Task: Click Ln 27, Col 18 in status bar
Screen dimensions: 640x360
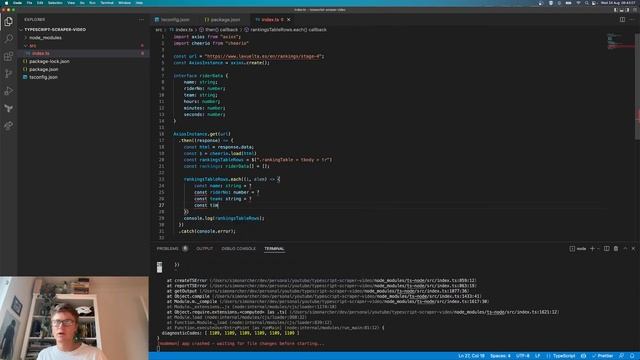Action: pyautogui.click(x=471, y=356)
